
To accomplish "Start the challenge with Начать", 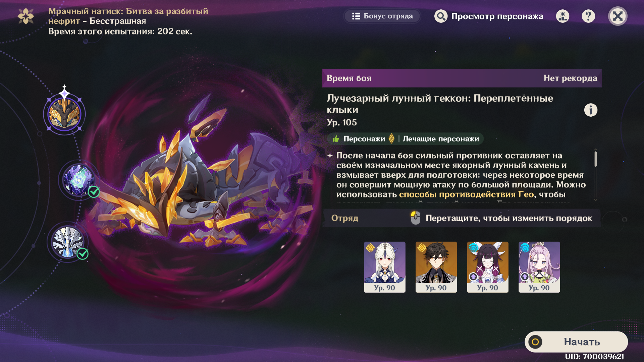I will (576, 342).
